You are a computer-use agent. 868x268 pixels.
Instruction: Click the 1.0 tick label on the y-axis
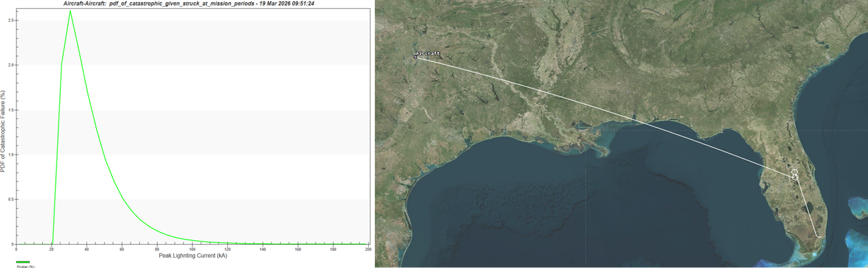(x=10, y=154)
